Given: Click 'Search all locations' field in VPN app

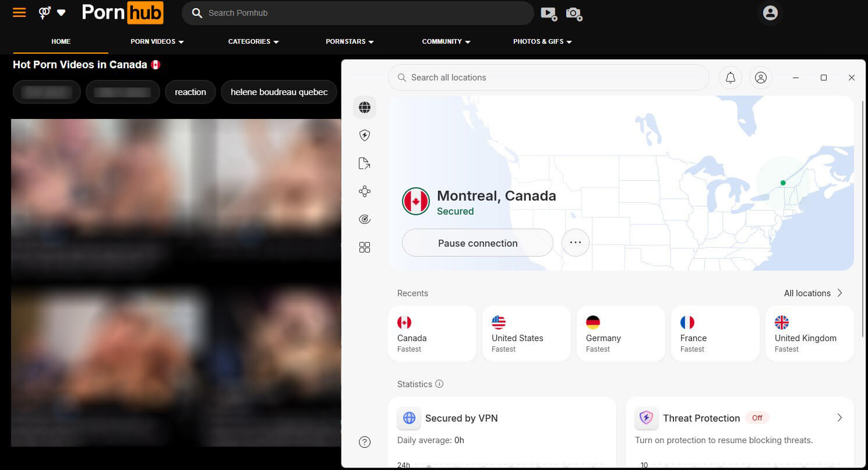Looking at the screenshot, I should (548, 78).
